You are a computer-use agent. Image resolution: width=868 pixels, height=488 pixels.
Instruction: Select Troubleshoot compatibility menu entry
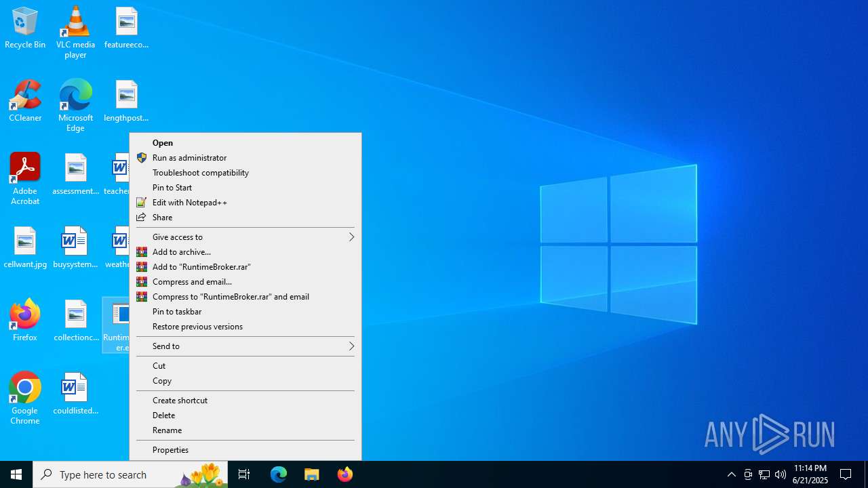[x=245, y=173]
